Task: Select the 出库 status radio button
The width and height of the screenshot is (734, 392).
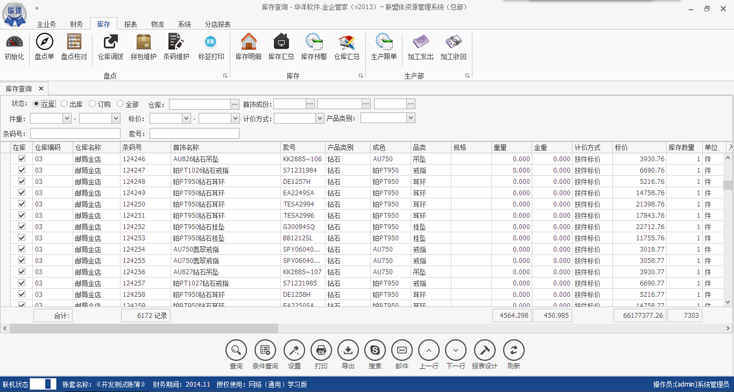Action: tap(65, 104)
